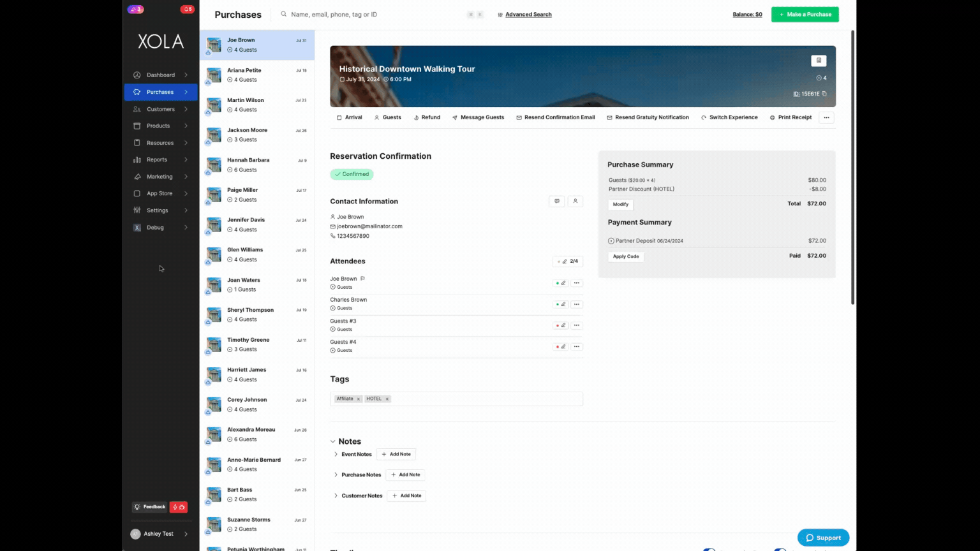This screenshot has height=551, width=980.
Task: Choose Switch Experience
Action: pyautogui.click(x=729, y=117)
